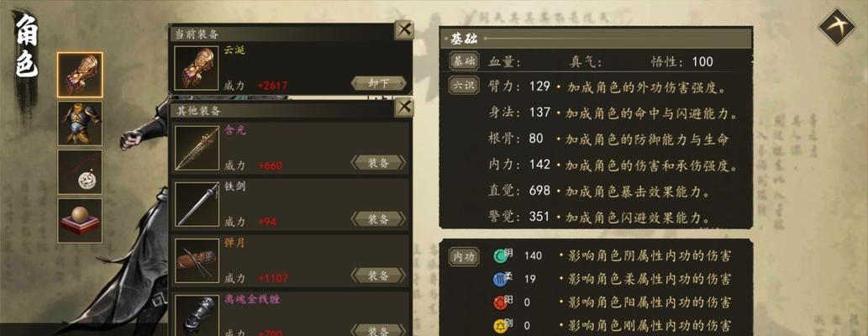Click the 弹月 weapon item icon
868x336 pixels.
click(x=197, y=260)
